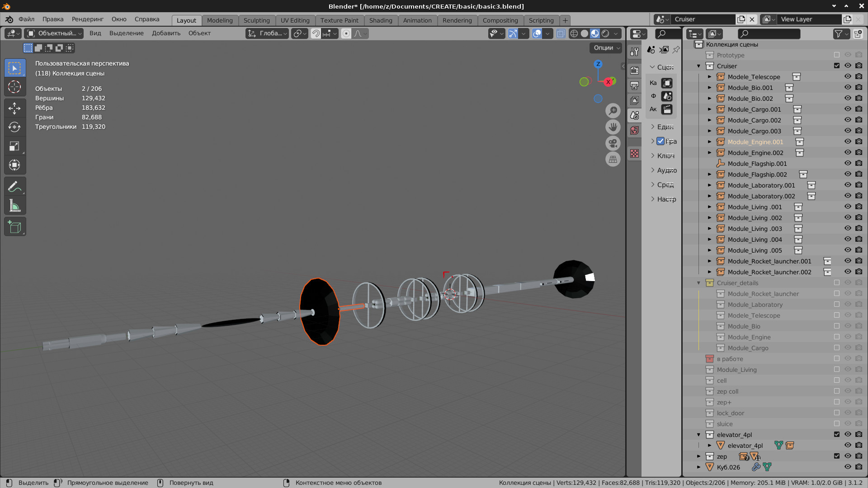Image resolution: width=868 pixels, height=488 pixels.
Task: Hide Module_Engine.001 with its eye icon
Action: pyautogui.click(x=848, y=142)
